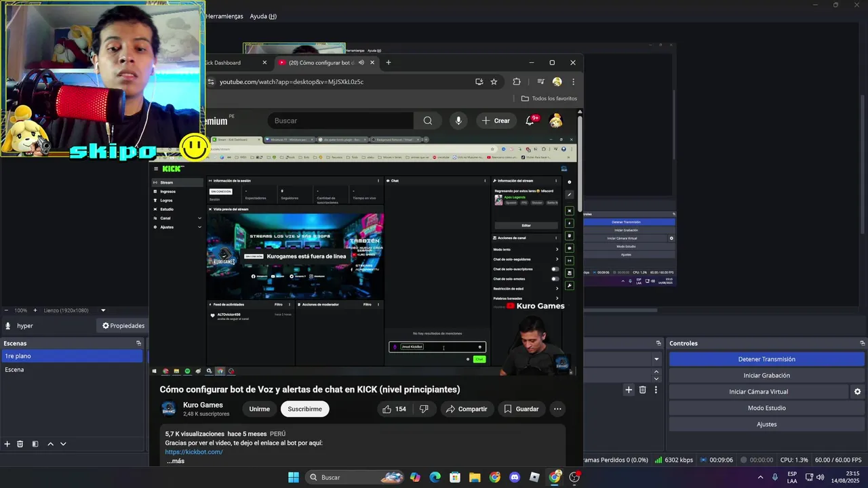Mute the YouTube tab speaker icon

click(x=361, y=62)
